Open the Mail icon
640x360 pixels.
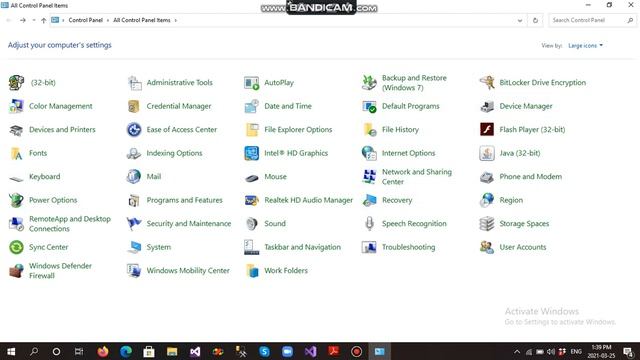134,177
